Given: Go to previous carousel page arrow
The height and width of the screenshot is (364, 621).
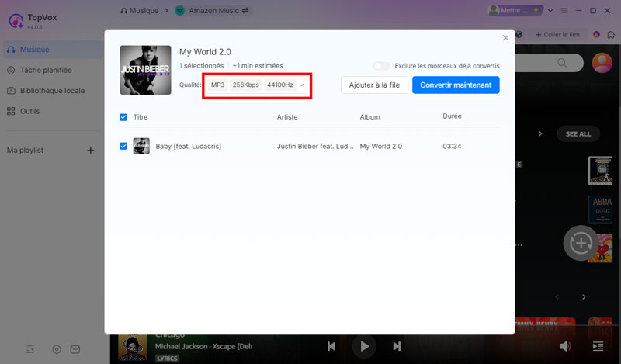Looking at the screenshot, I should tap(557, 296).
